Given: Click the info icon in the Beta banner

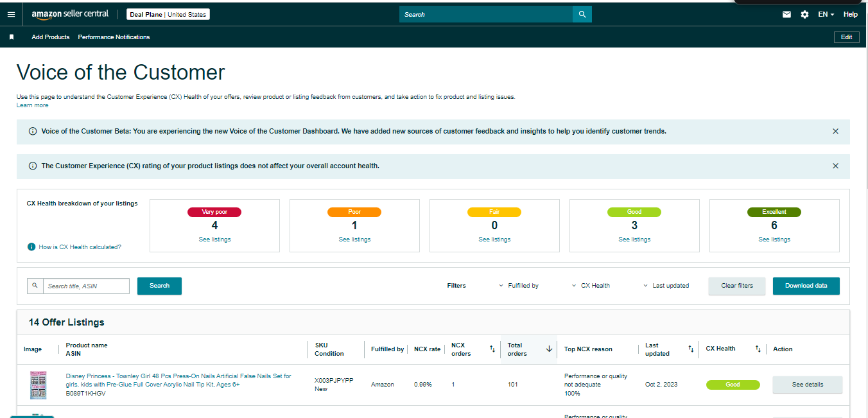Looking at the screenshot, I should [x=33, y=131].
